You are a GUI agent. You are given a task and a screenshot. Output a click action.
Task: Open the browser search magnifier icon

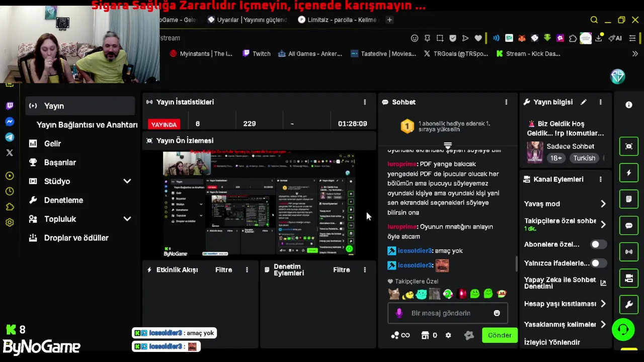pyautogui.click(x=594, y=20)
